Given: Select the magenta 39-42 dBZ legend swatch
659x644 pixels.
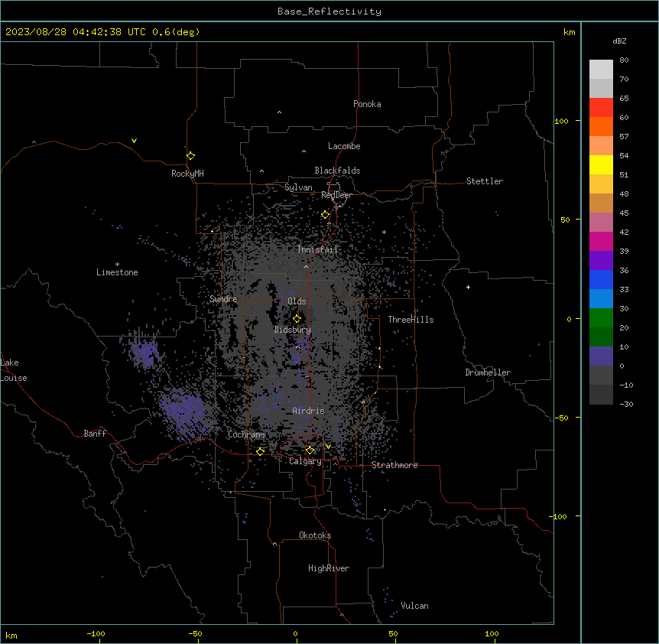Looking at the screenshot, I should (x=601, y=241).
